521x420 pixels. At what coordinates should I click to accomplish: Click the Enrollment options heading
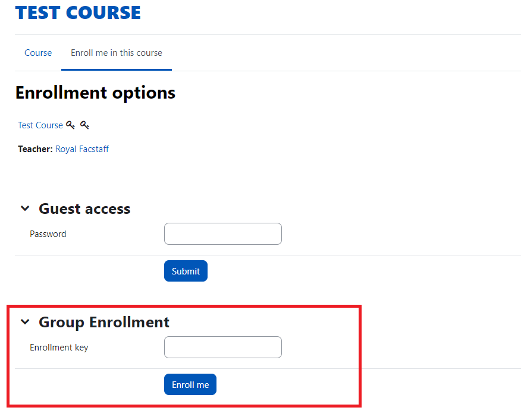(x=95, y=93)
